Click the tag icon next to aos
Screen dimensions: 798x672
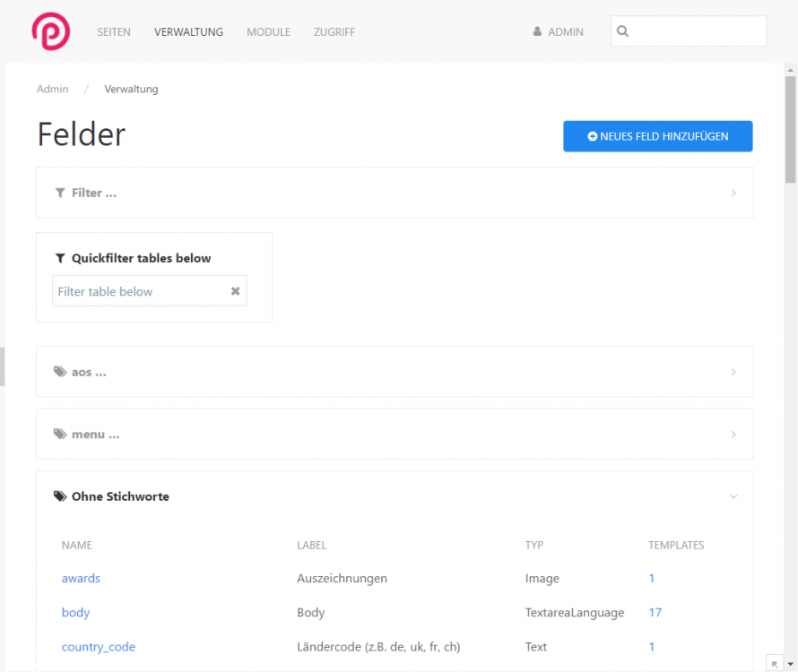point(59,371)
